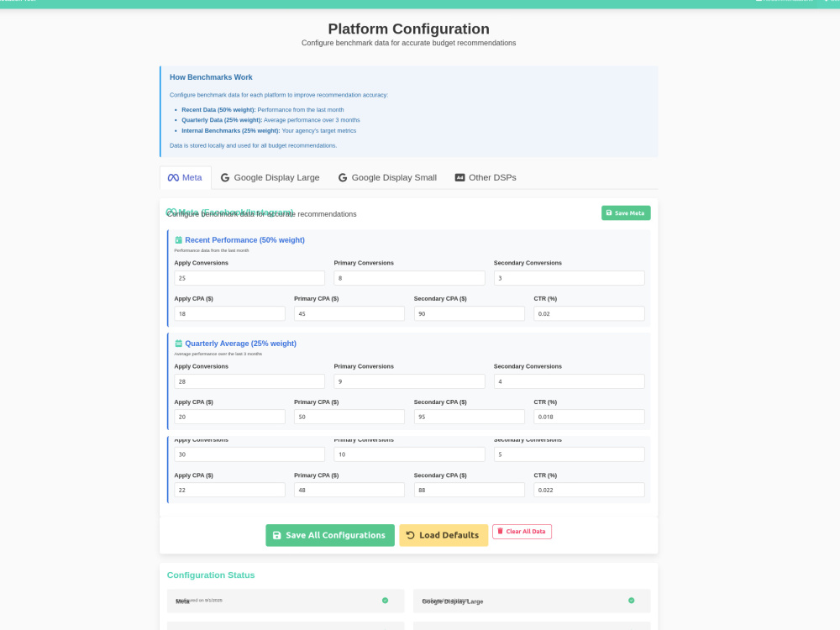Click the floppy icon in Save All Configurations
Image resolution: width=840 pixels, height=630 pixels.
coord(277,535)
